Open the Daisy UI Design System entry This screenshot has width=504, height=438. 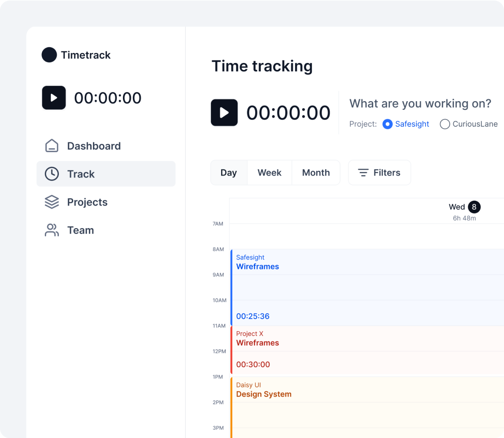[x=366, y=407]
